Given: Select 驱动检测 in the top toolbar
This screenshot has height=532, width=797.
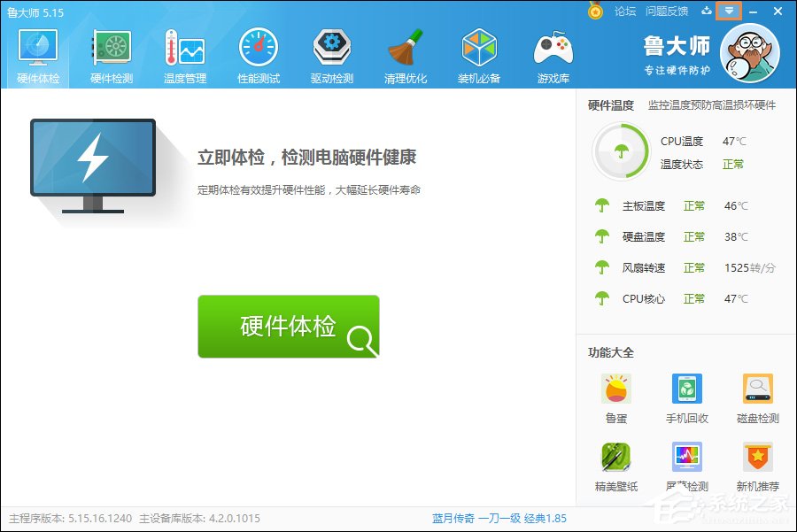Looking at the screenshot, I should (x=331, y=51).
